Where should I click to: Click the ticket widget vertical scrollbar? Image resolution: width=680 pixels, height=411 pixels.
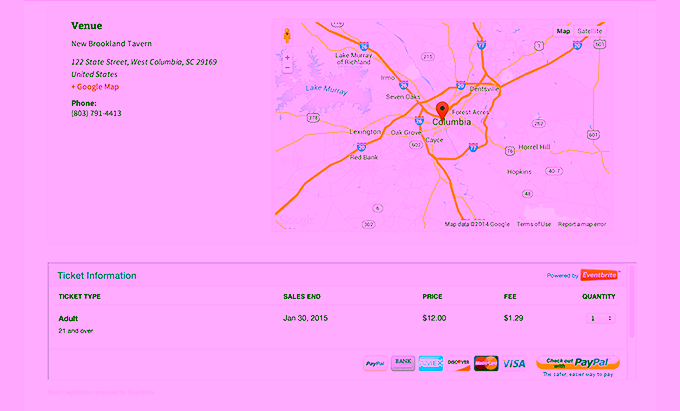(x=632, y=302)
